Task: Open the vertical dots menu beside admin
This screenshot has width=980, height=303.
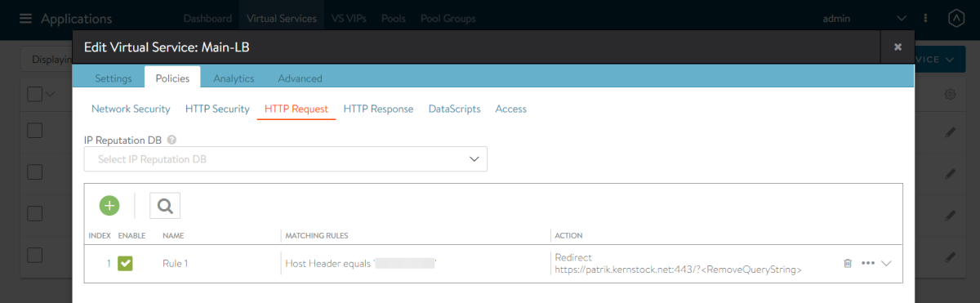Action: (925, 18)
